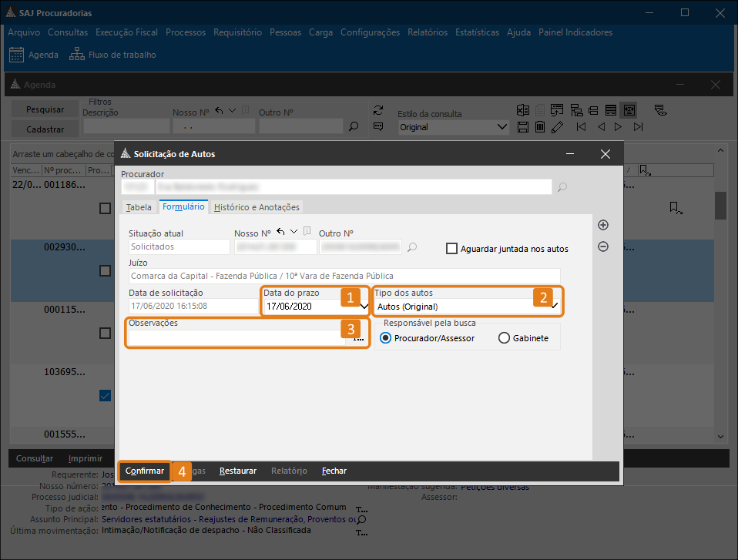Enable the Aguardar juntada nos autos checkbox
Screen dimensions: 738x560
(x=452, y=249)
